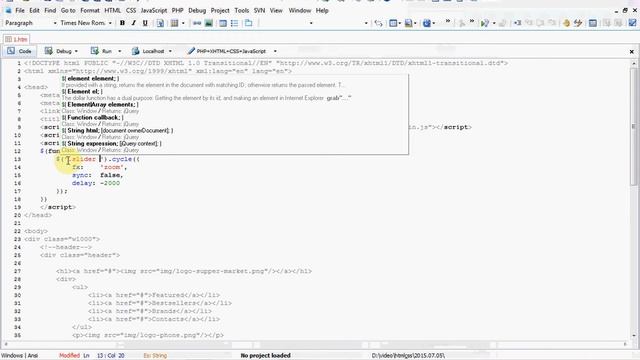
Task: Click the form layout icon before bulleted list
Action: pos(223,23)
